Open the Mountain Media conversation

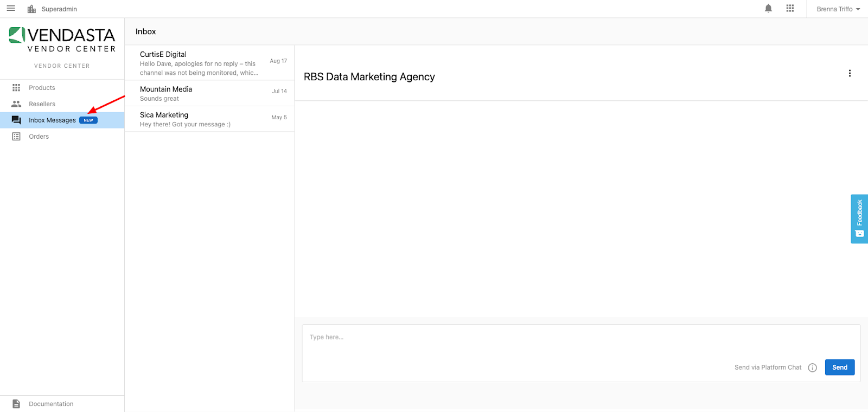[209, 93]
